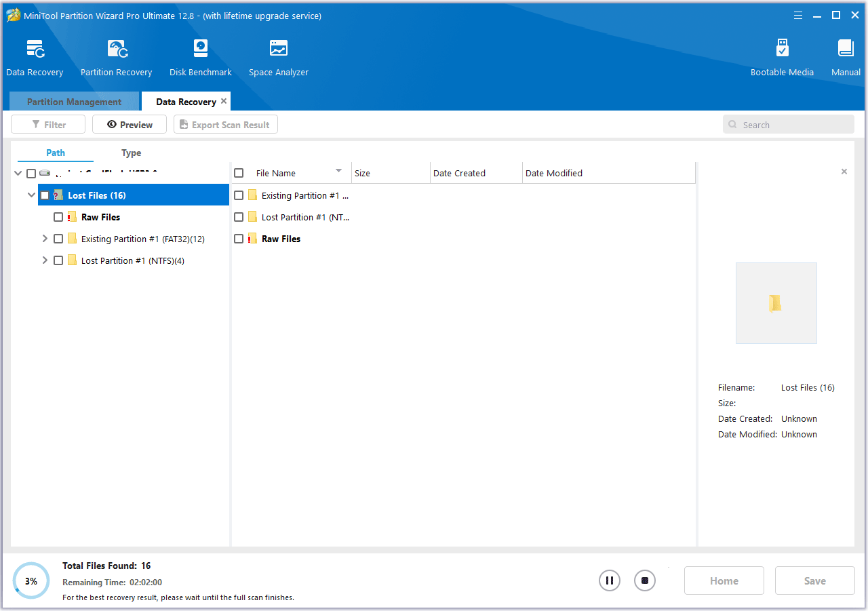Select Lost Files (16) tree row
Image resolution: width=868 pixels, height=611 pixels.
point(134,195)
